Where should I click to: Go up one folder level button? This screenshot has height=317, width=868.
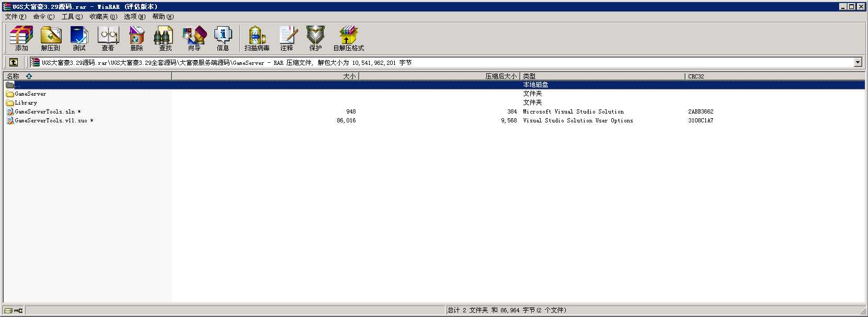pyautogui.click(x=14, y=62)
